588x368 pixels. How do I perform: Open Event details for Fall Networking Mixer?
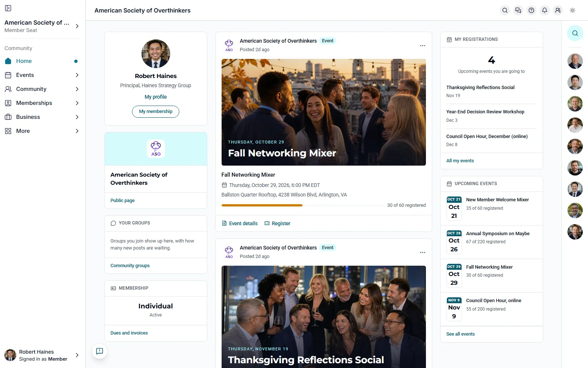(x=240, y=223)
